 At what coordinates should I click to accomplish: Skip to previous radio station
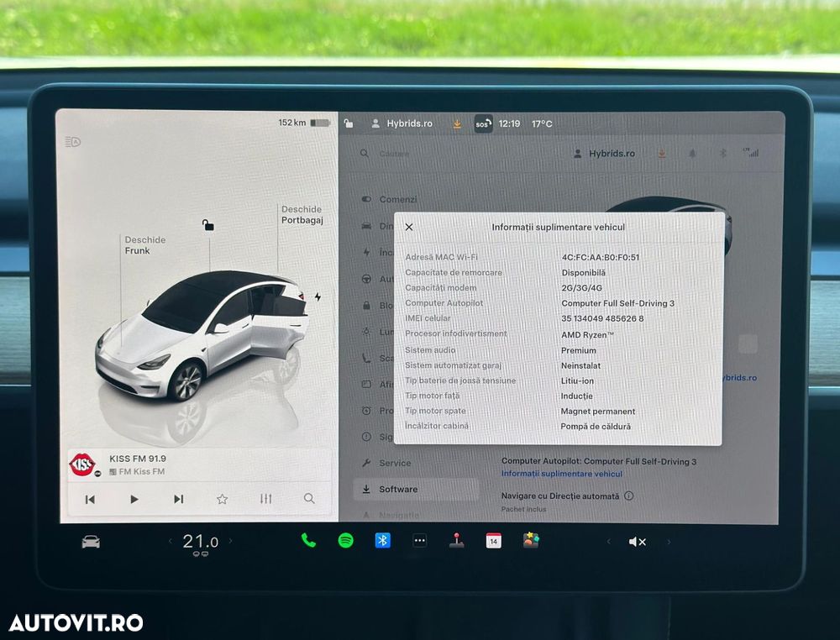pos(90,499)
